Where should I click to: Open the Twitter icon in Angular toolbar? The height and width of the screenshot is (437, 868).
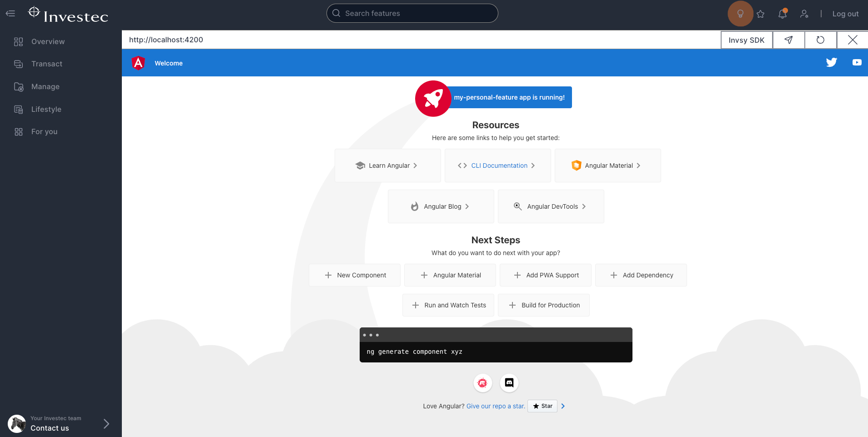pos(831,63)
